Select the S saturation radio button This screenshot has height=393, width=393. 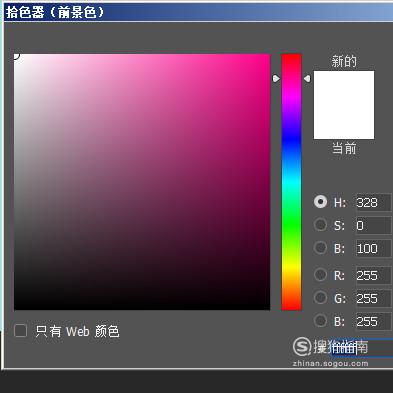coord(320,225)
